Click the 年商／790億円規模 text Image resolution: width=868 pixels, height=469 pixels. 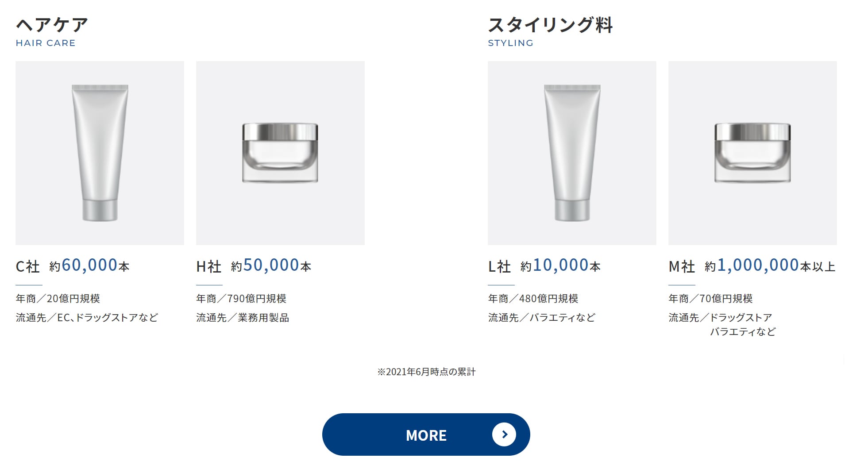point(241,299)
